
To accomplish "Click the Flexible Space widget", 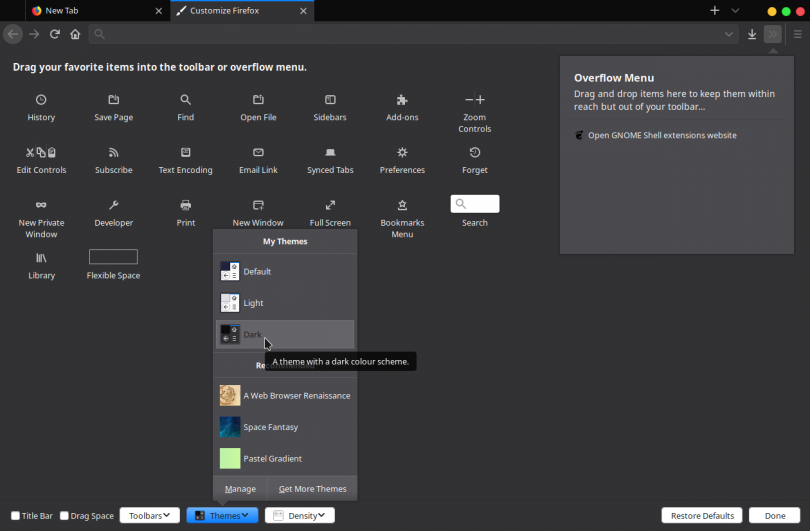I will click(113, 257).
